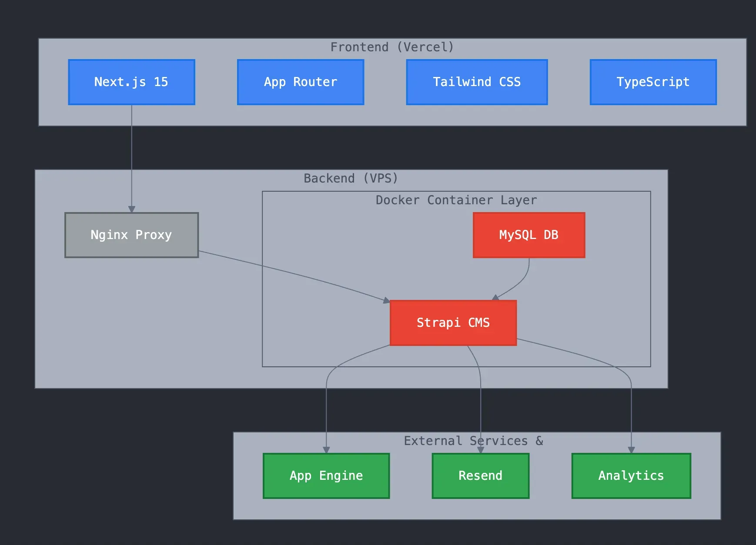
Task: Select the Docker Container Layer title
Action: click(456, 200)
